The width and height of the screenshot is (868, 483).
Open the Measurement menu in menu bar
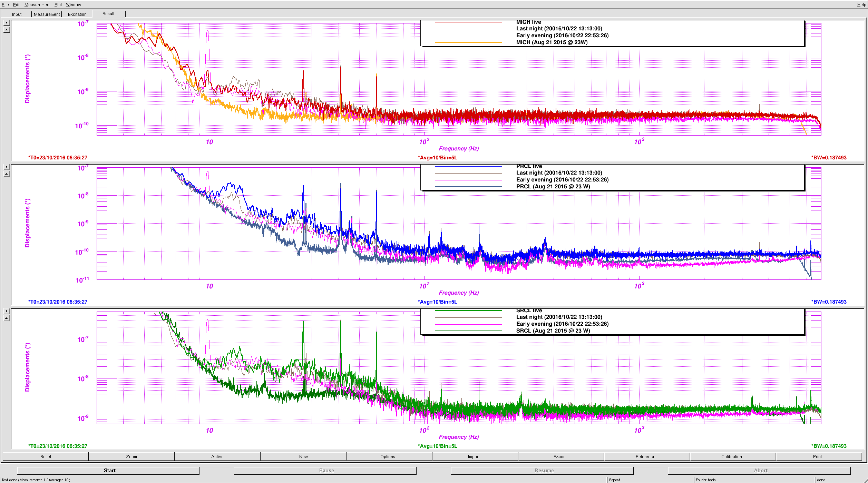tap(37, 4)
